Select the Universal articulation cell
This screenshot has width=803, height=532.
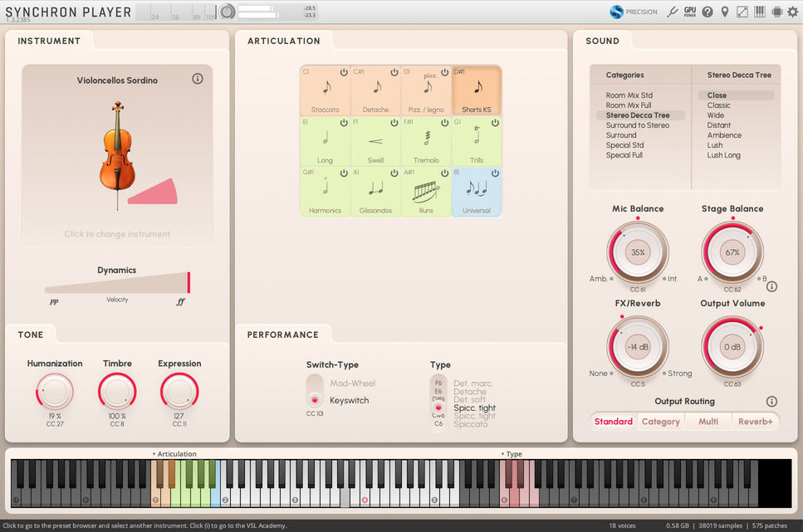(x=477, y=192)
